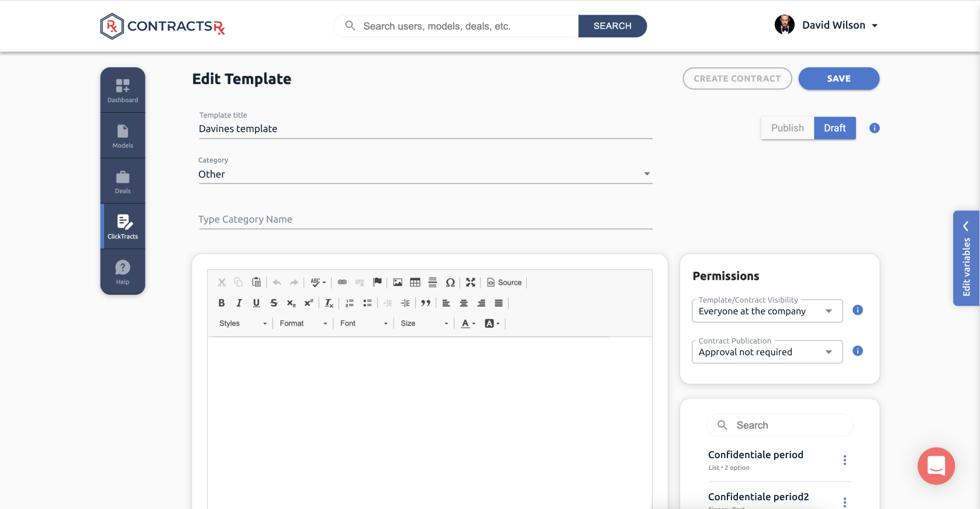Viewport: 980px width, 509px height.
Task: Go to Models in the sidebar
Action: [x=123, y=136]
